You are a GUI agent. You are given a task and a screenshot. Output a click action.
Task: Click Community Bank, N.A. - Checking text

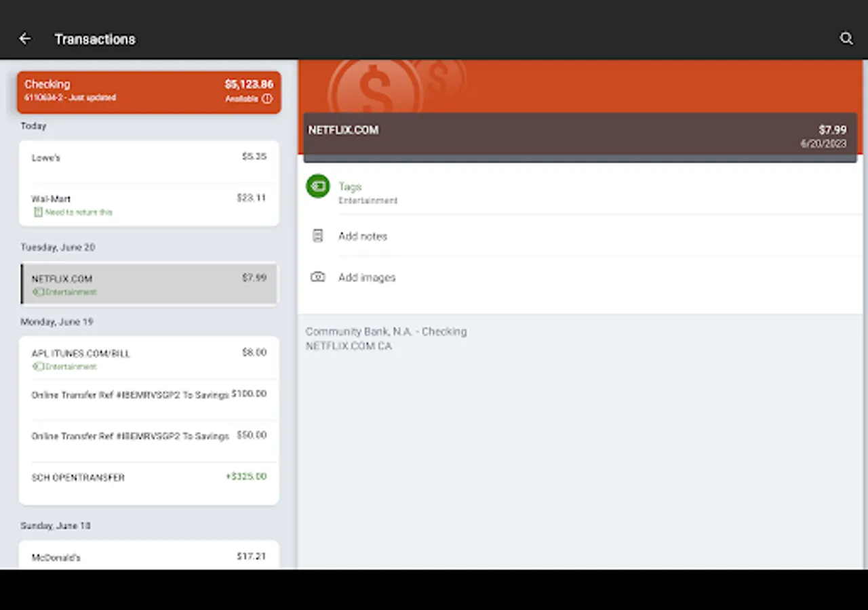coord(386,331)
